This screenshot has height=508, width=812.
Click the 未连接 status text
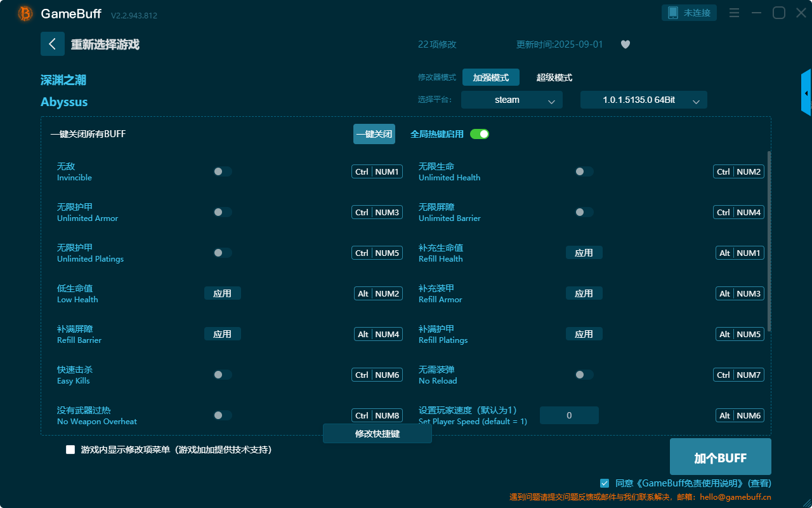coord(698,13)
